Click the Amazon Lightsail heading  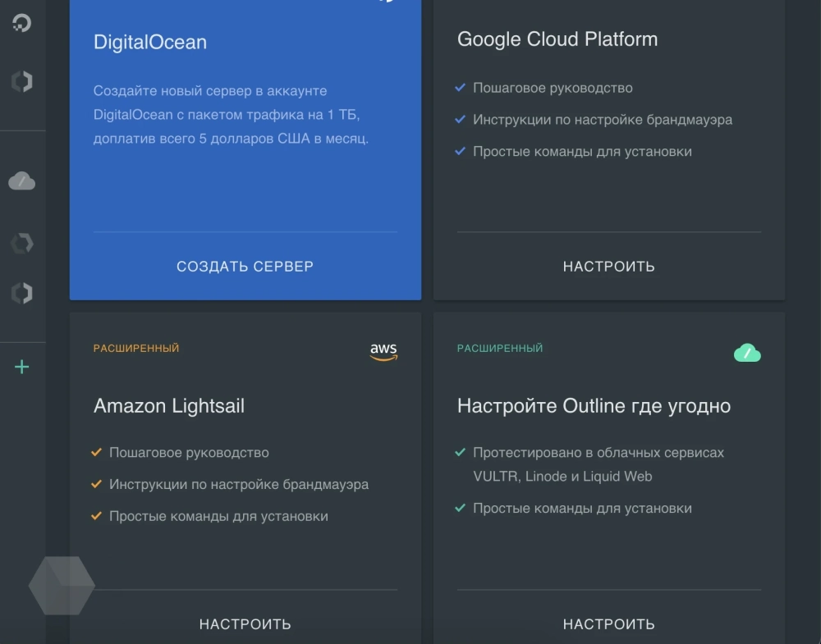click(169, 406)
